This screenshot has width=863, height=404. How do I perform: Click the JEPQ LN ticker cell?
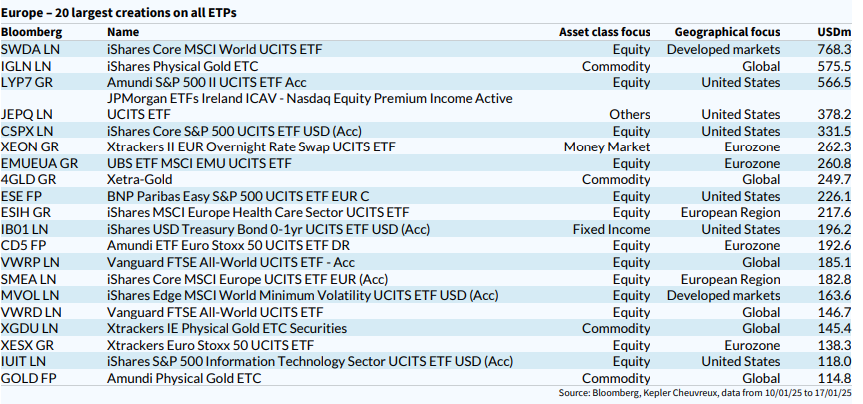[27, 115]
